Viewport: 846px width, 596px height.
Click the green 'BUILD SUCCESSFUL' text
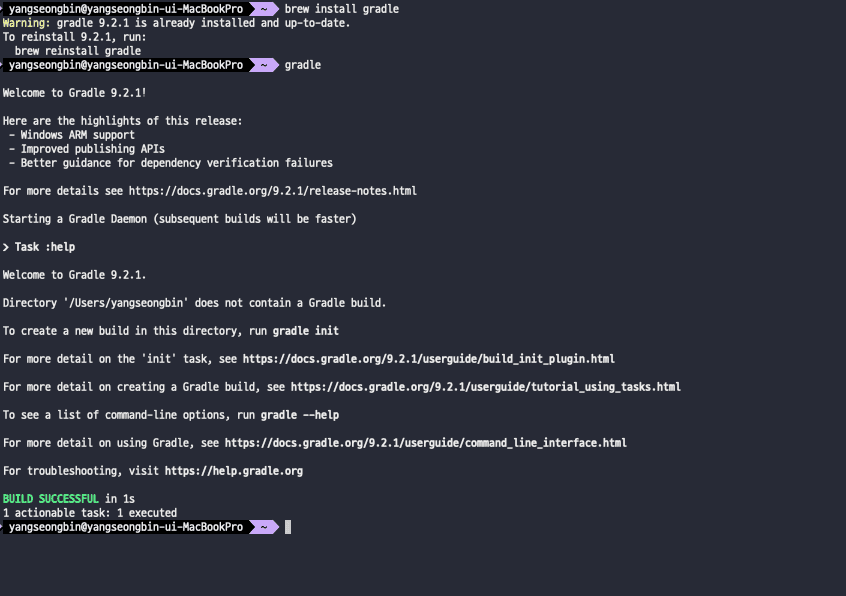click(x=50, y=498)
